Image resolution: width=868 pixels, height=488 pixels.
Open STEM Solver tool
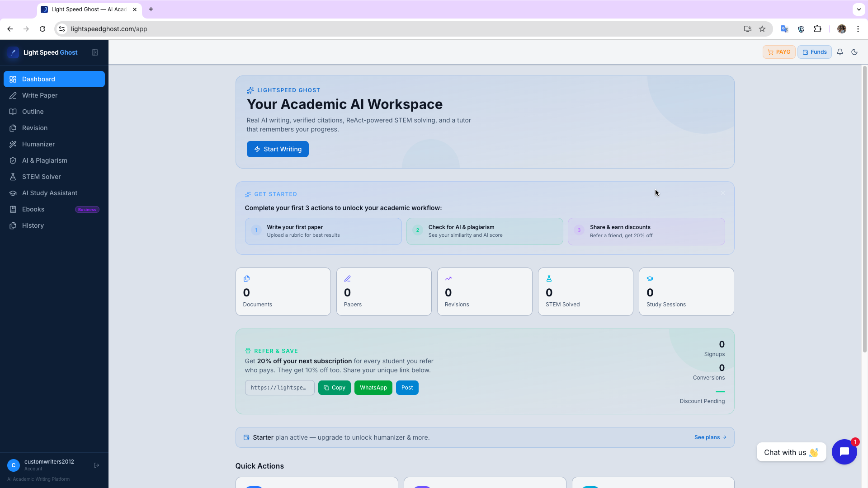point(54,177)
